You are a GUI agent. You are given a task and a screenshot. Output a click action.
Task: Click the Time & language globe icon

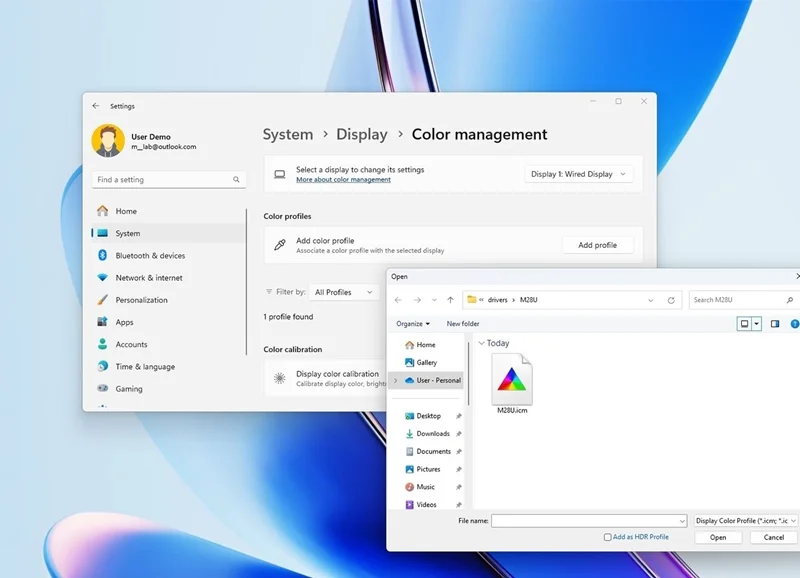click(103, 366)
